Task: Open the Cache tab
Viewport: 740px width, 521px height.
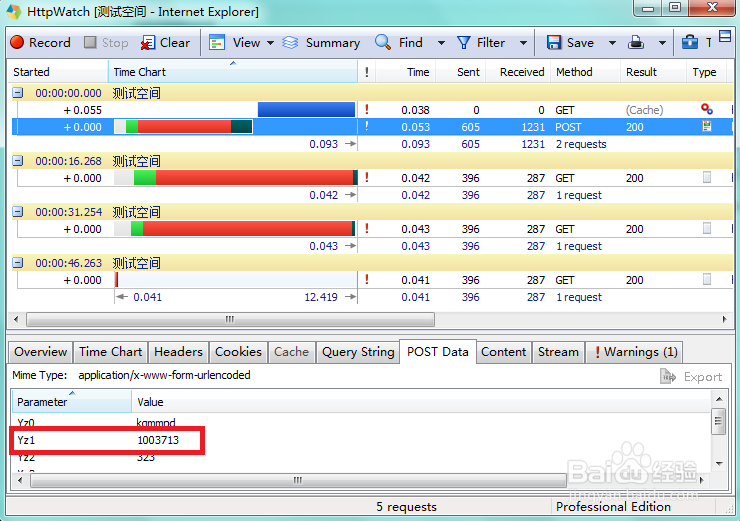Action: point(292,352)
